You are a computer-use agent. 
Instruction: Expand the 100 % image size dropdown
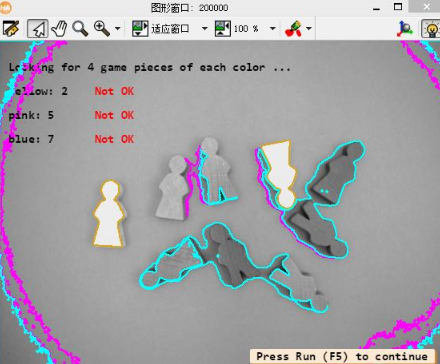[x=273, y=29]
